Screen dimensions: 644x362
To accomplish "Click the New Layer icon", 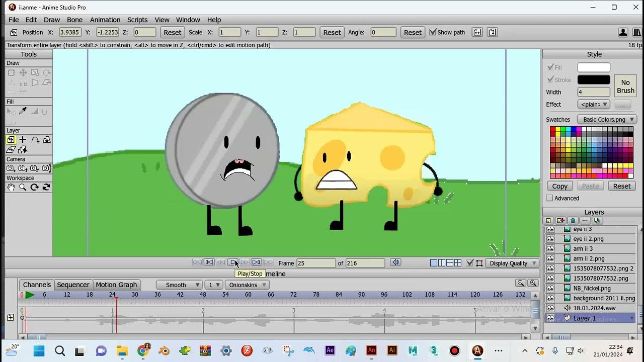I will (x=548, y=221).
